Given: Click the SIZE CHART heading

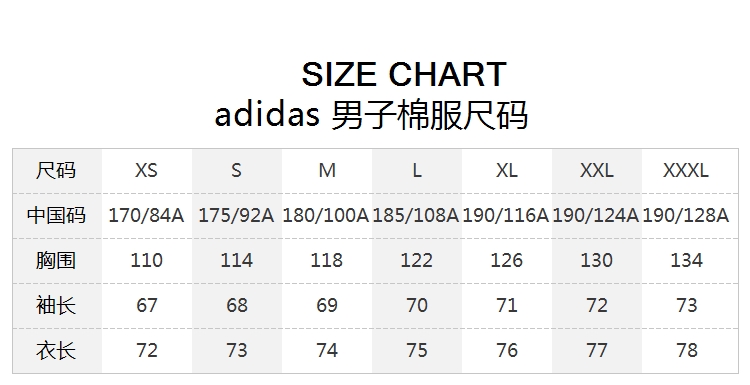Looking at the screenshot, I should (x=404, y=74).
